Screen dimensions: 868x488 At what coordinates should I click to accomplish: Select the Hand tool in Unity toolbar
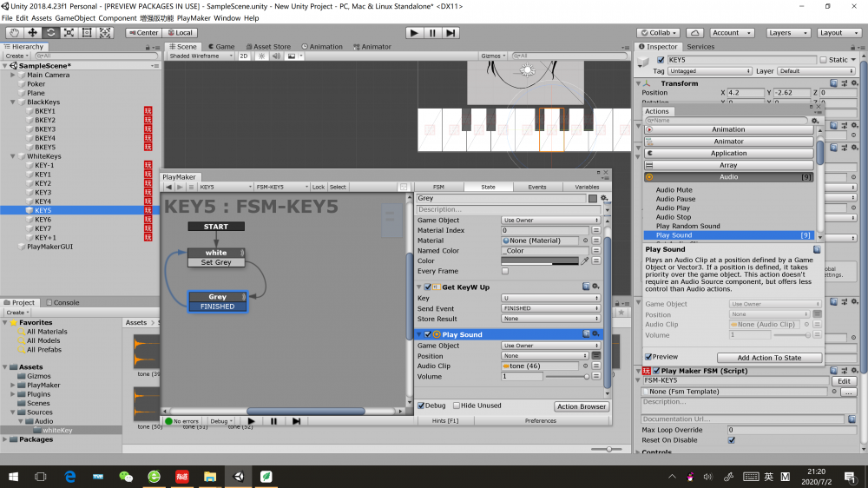[x=14, y=33]
